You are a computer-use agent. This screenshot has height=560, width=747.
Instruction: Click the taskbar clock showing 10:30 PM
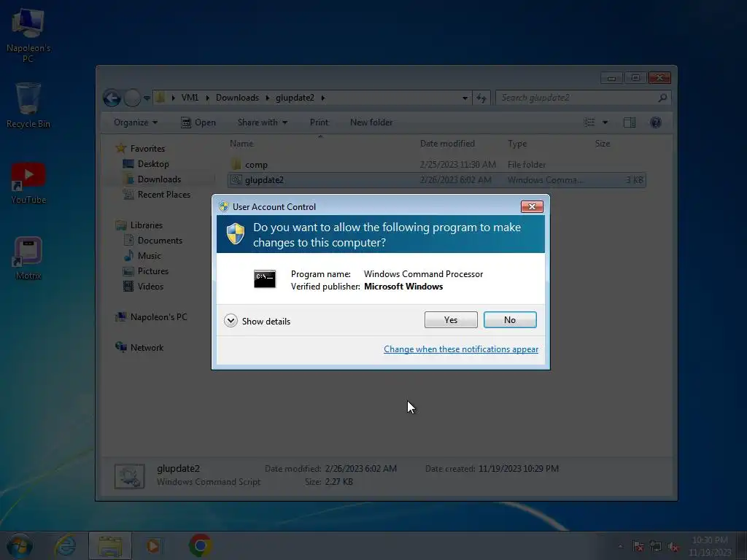click(710, 546)
